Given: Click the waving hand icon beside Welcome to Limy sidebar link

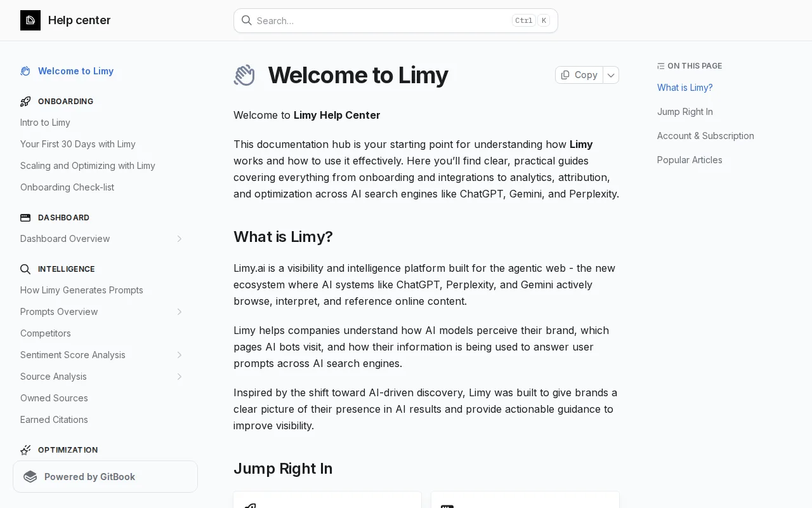Looking at the screenshot, I should coord(25,71).
